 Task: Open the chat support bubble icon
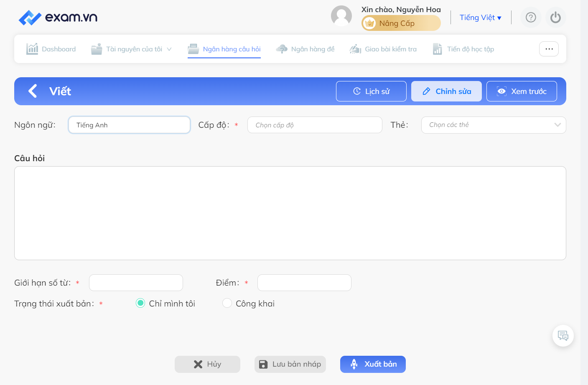click(563, 336)
